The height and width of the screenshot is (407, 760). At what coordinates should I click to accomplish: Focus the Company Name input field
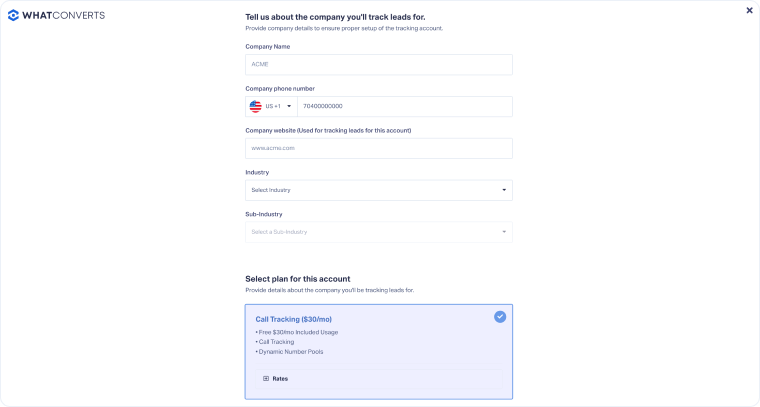378,64
